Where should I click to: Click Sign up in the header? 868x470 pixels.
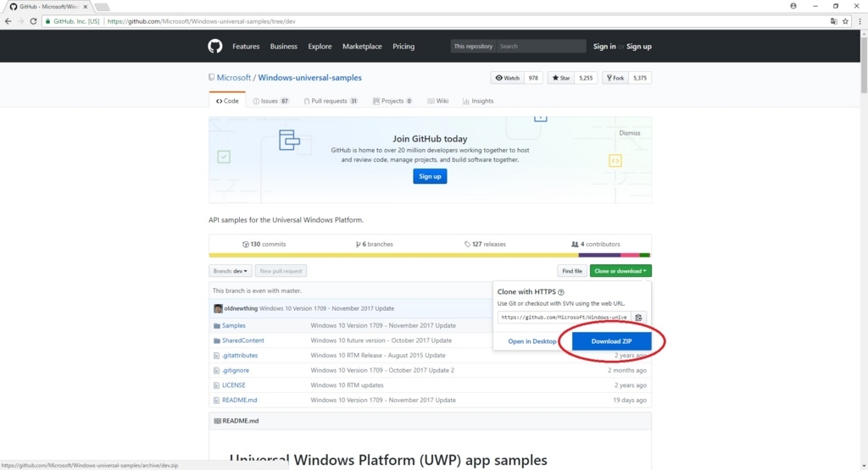[639, 47]
